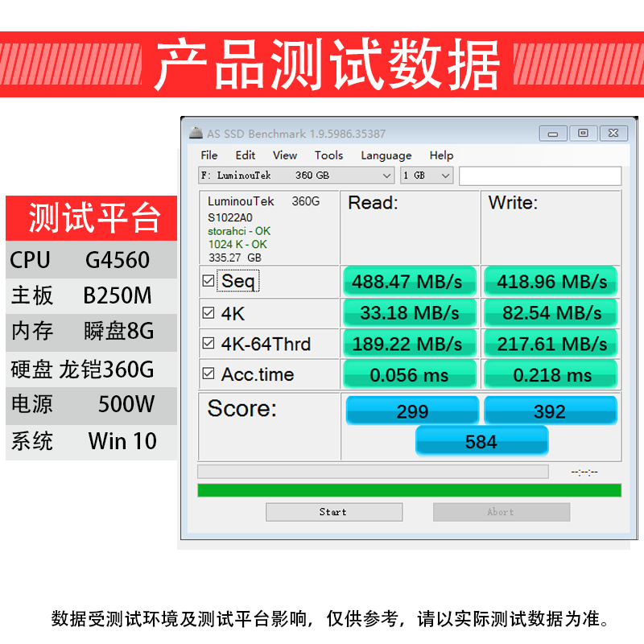The height and width of the screenshot is (644, 644).
Task: Click the 1024 K - OK alignment text
Action: 237,245
